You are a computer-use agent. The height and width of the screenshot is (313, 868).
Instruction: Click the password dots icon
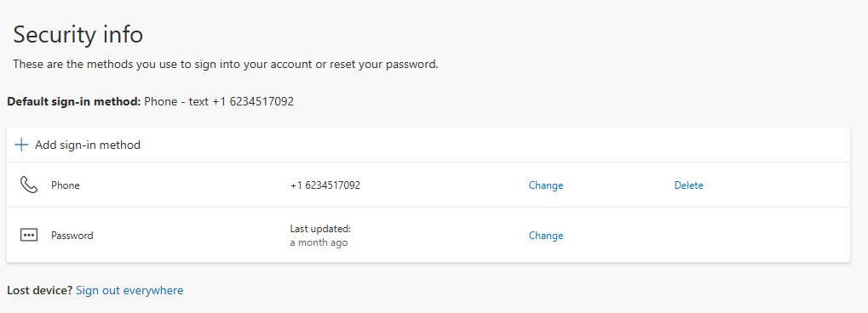[28, 235]
